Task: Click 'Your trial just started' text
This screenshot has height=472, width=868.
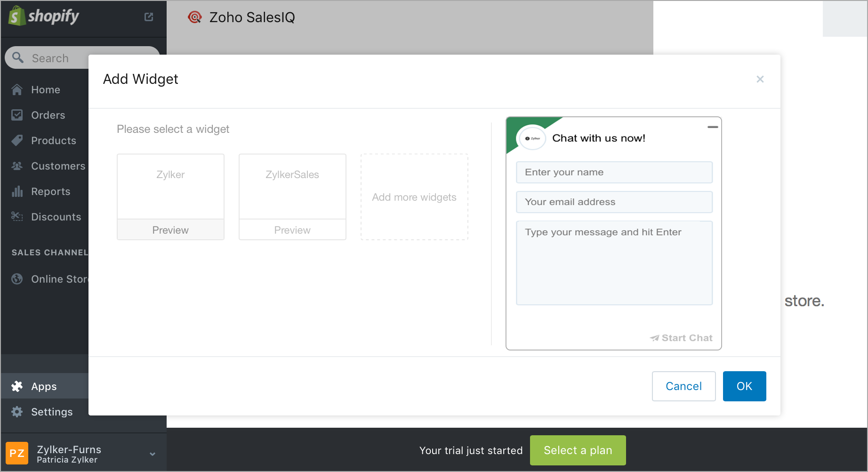Action: pyautogui.click(x=471, y=450)
